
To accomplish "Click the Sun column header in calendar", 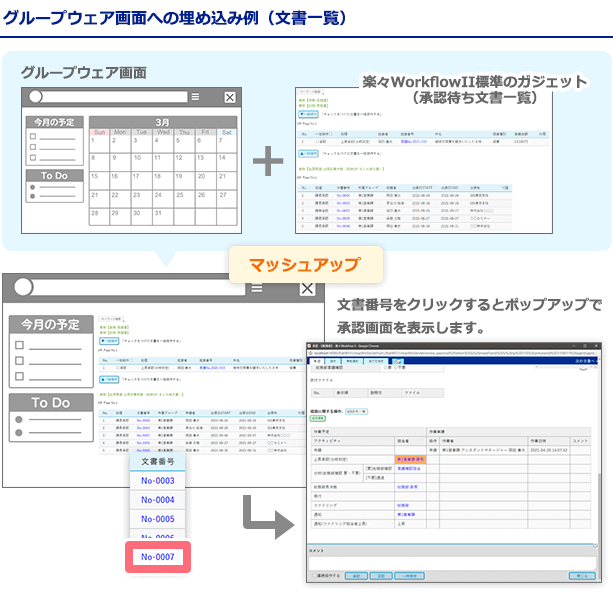I will coord(100,132).
